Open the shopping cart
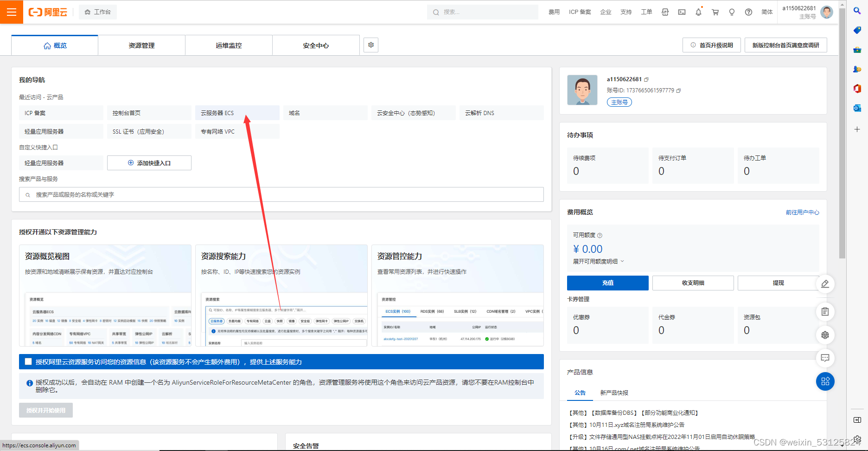868x451 pixels. coord(715,12)
